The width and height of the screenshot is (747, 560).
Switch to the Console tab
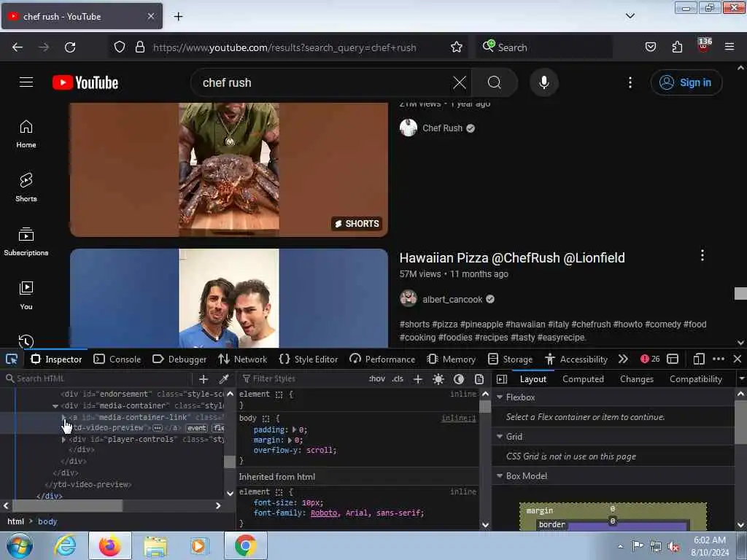(x=117, y=359)
